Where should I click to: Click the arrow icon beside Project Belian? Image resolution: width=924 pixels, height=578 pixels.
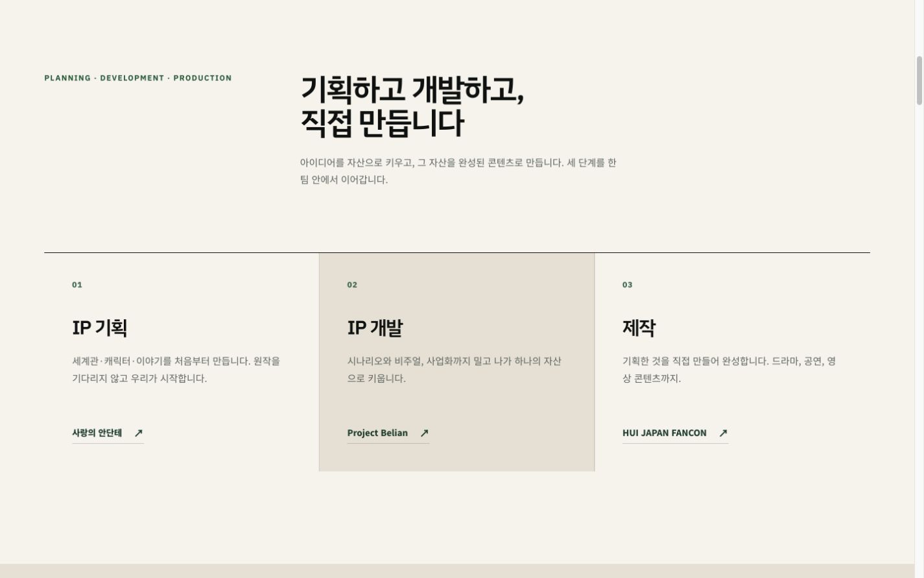(424, 433)
